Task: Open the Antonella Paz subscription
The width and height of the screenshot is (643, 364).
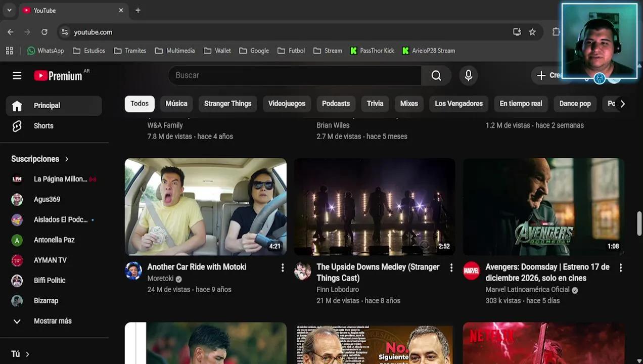Action: [54, 240]
